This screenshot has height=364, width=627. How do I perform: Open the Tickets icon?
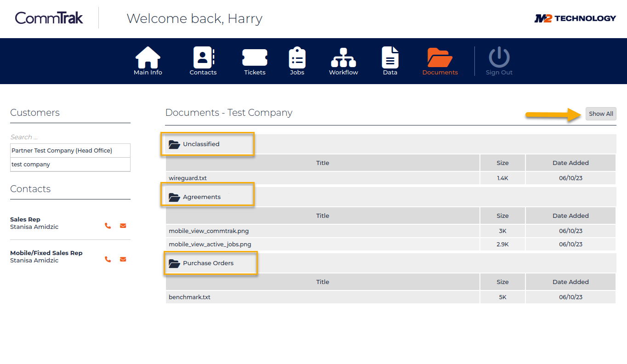pyautogui.click(x=255, y=58)
